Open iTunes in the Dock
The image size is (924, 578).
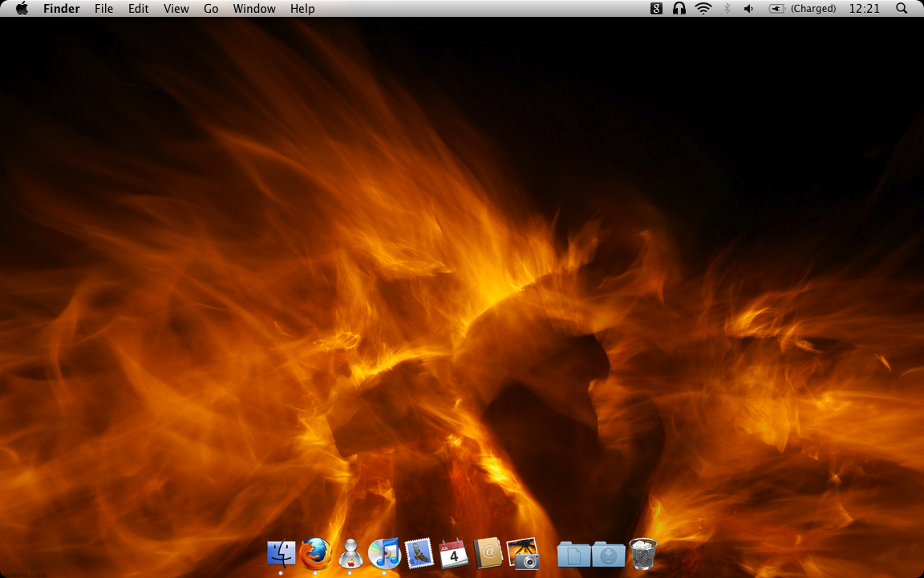pyautogui.click(x=384, y=553)
